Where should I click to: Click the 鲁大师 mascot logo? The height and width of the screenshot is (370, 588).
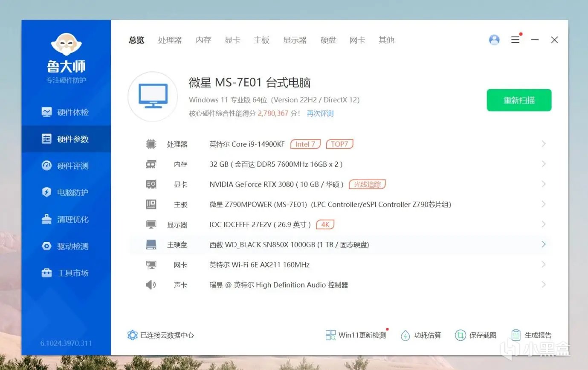point(66,44)
